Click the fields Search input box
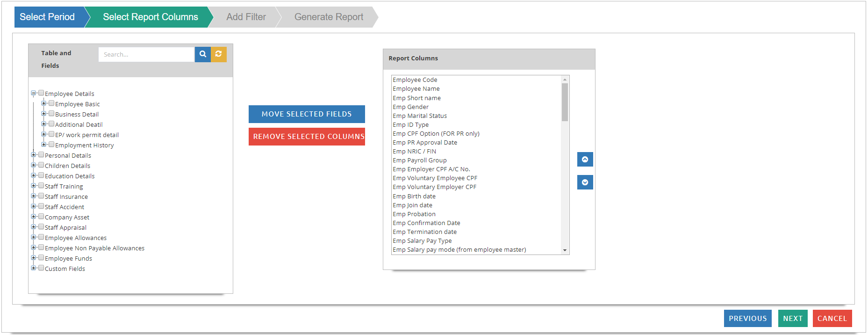The image size is (868, 335). (146, 54)
